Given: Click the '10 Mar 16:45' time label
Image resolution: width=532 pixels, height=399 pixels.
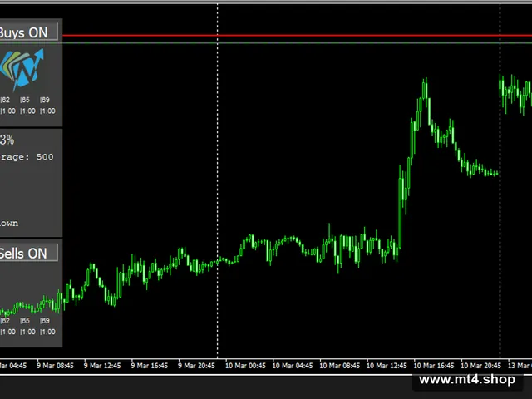Looking at the screenshot, I should [x=434, y=366].
